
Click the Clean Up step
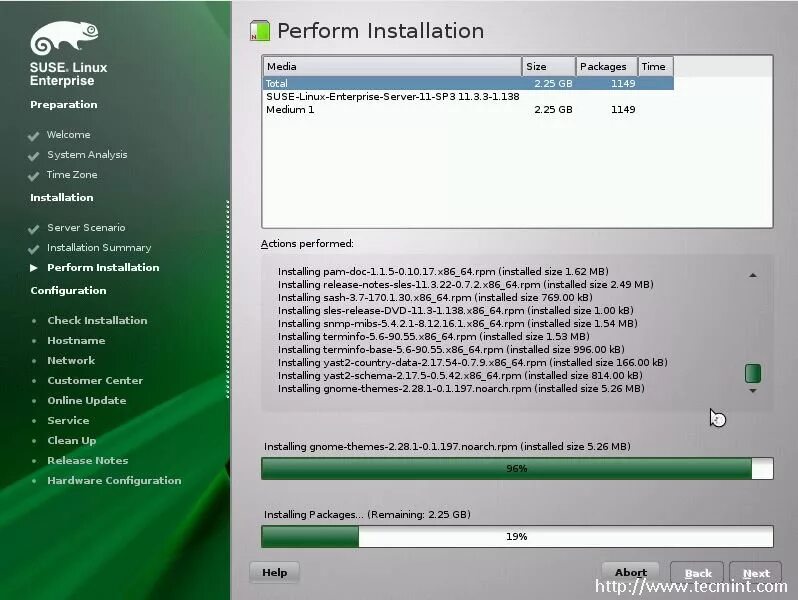71,441
